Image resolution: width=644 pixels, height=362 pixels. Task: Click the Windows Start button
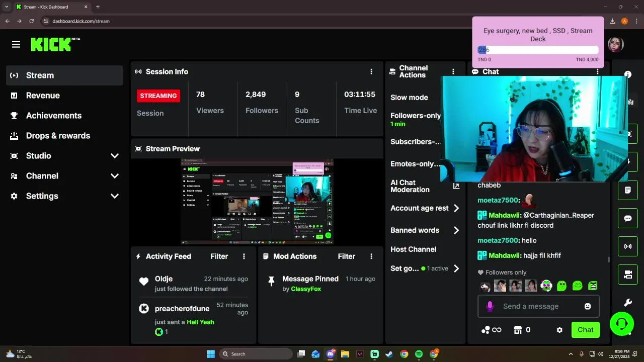pos(211,354)
